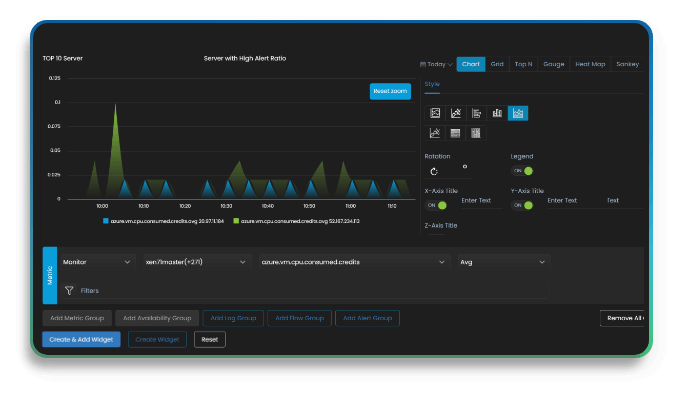The width and height of the screenshot is (683, 398).
Task: Open the Today time range dropdown
Action: [x=436, y=64]
